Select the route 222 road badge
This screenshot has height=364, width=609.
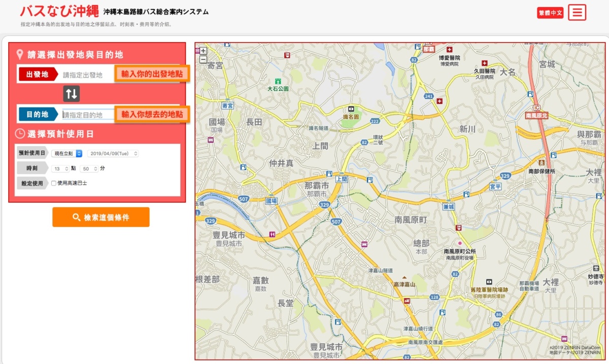[375, 121]
